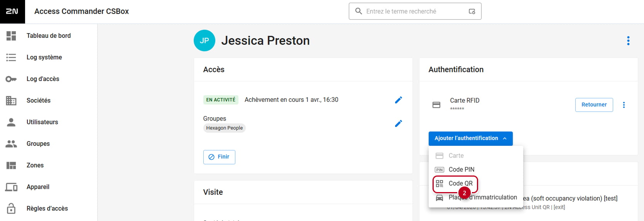The image size is (644, 221).
Task: Edit Groupes with pencil icon
Action: (399, 123)
